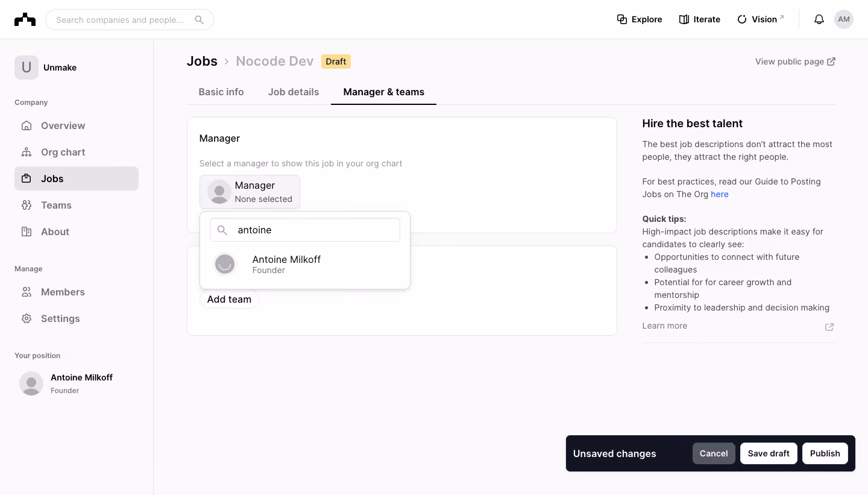Focus the Search companies and people field
This screenshot has height=495, width=868.
tap(130, 20)
